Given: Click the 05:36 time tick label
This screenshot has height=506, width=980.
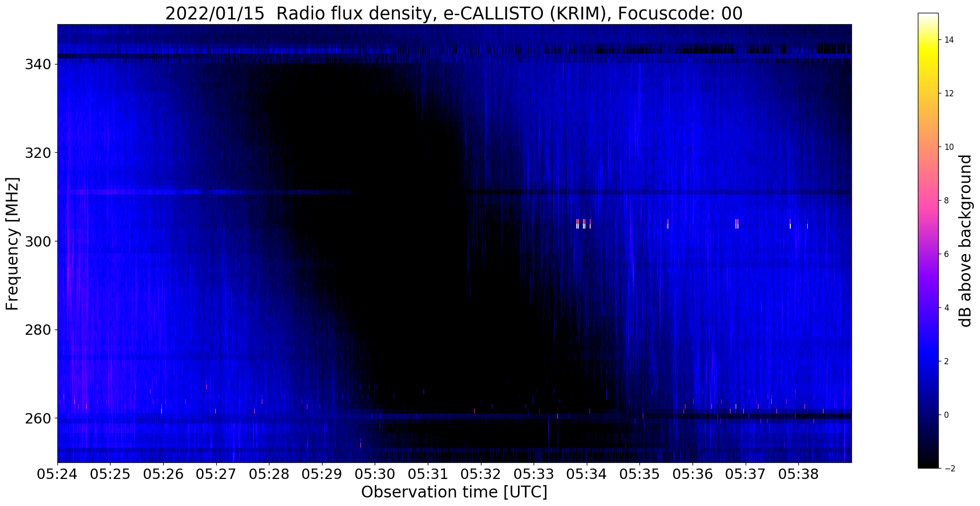Looking at the screenshot, I should [x=693, y=474].
